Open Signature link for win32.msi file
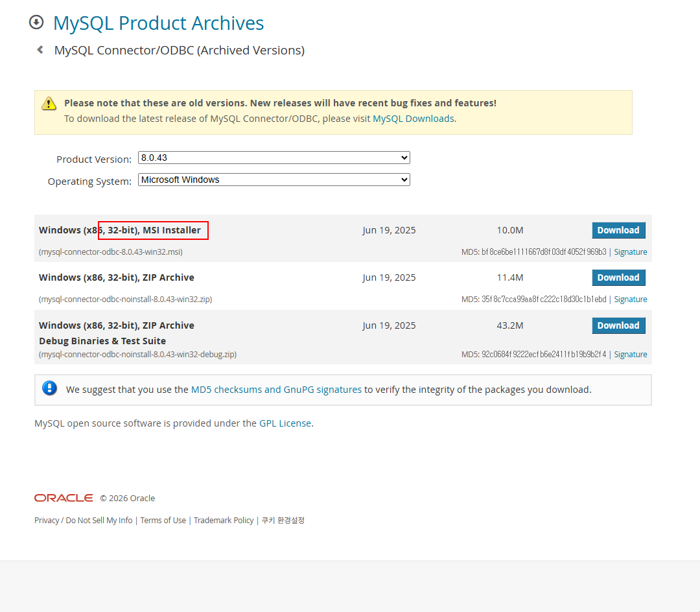This screenshot has height=612, width=700. (x=631, y=252)
